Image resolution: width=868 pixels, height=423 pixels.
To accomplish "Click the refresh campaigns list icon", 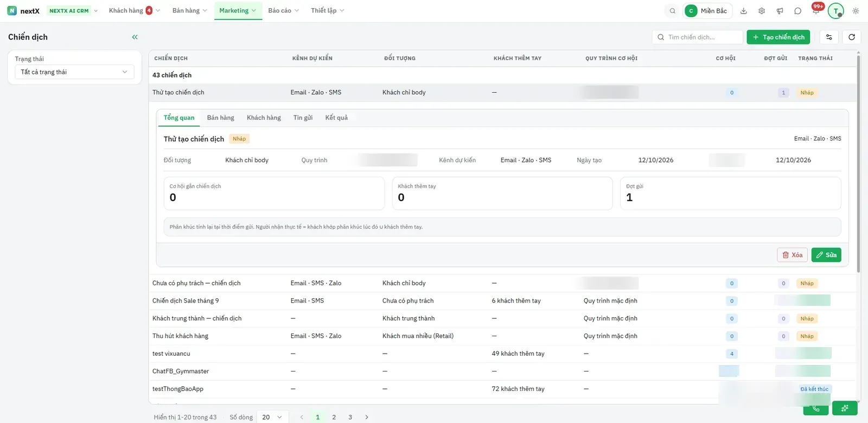I will 852,37.
